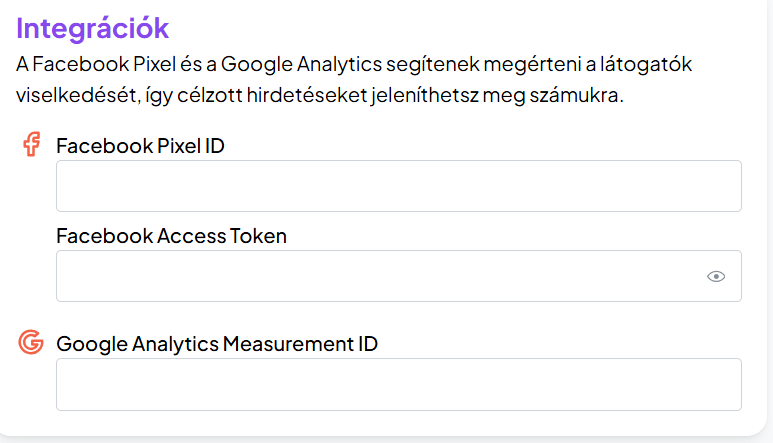This screenshot has width=773, height=443.
Task: Select the Google Analytics Measurement ID field
Action: point(398,384)
